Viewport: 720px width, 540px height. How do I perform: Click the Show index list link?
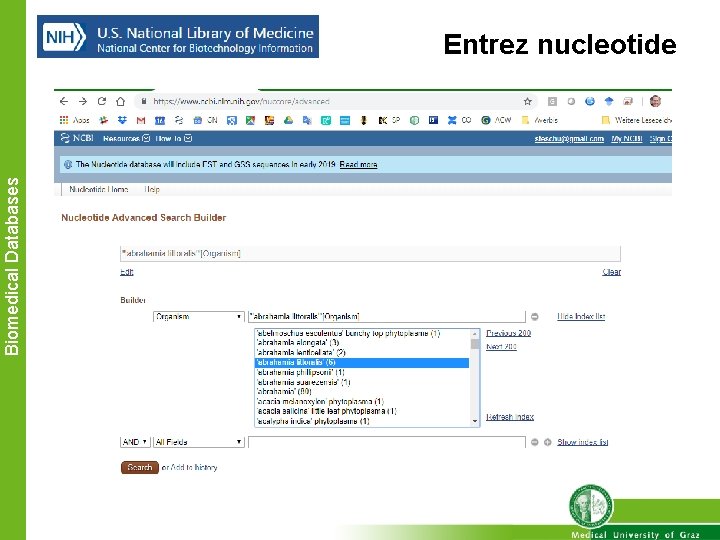coord(583,442)
